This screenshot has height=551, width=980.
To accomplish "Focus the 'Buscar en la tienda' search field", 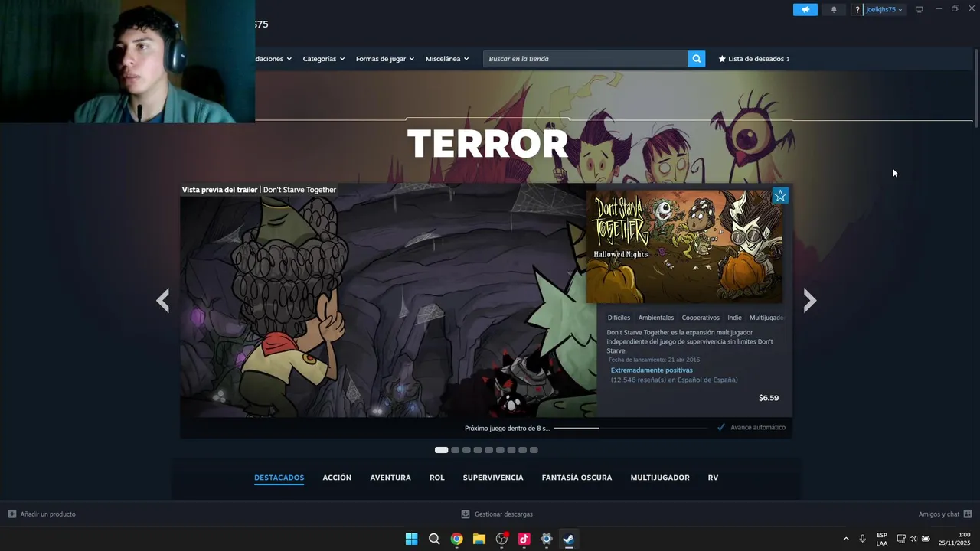I will 585,59.
